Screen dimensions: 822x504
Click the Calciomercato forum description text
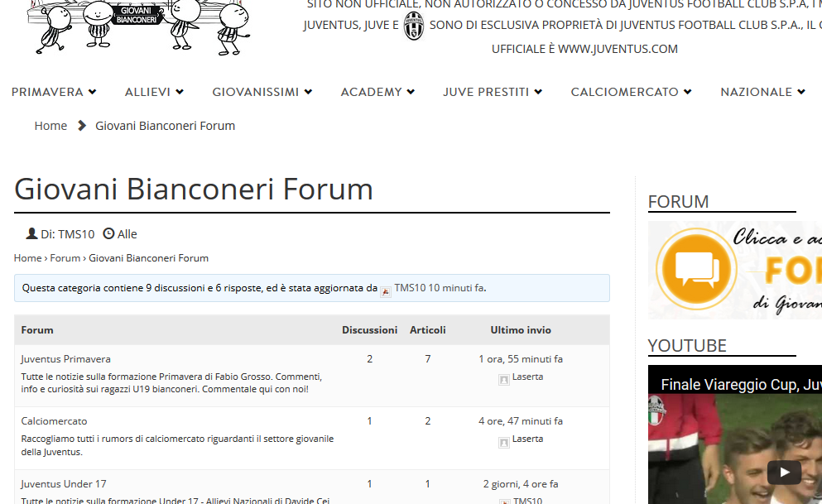click(177, 445)
